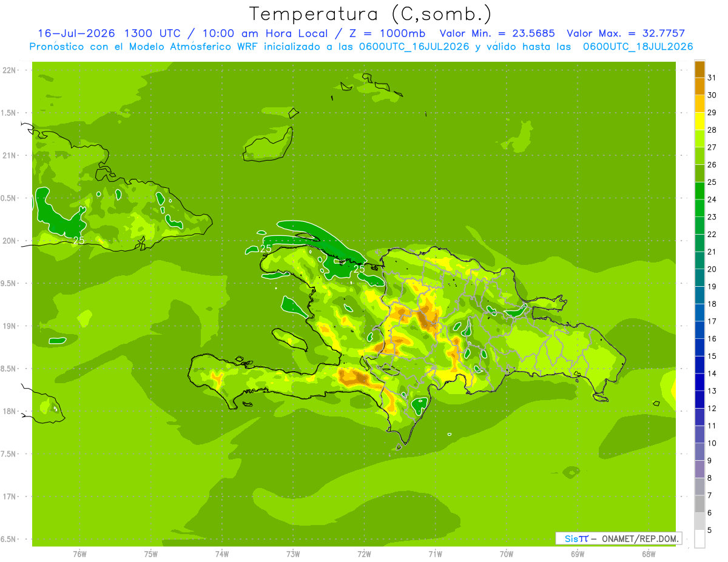728x562 pixels.
Task: Select the "18N" latitude label
Action: pyautogui.click(x=10, y=412)
